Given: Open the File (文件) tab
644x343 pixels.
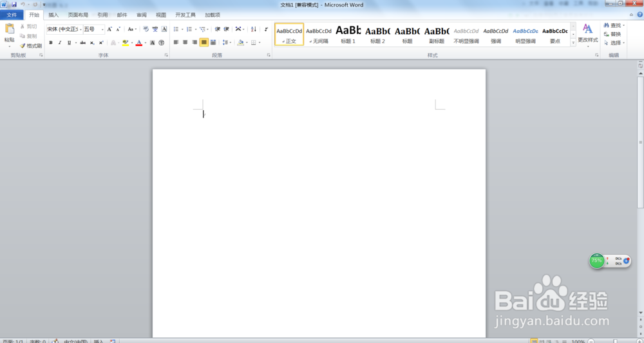Looking at the screenshot, I should click(12, 15).
